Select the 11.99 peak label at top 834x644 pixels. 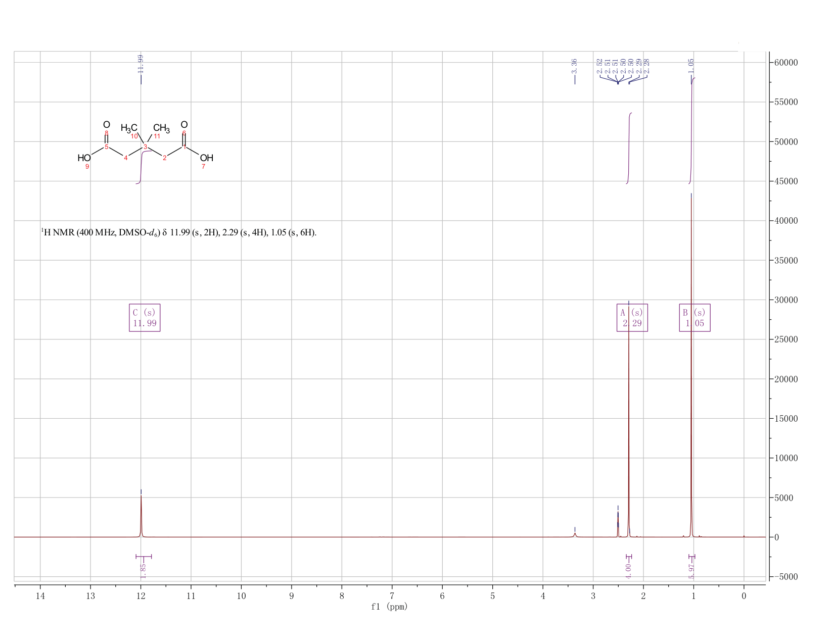(141, 63)
